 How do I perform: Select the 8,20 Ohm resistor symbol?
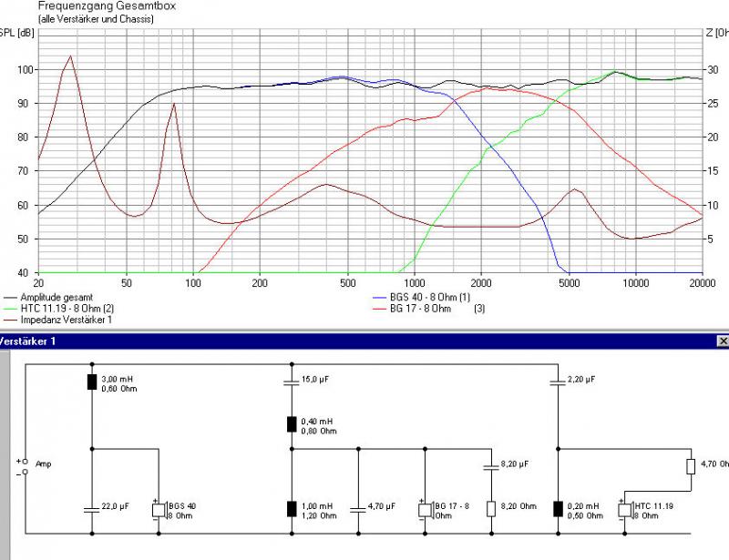[491, 509]
